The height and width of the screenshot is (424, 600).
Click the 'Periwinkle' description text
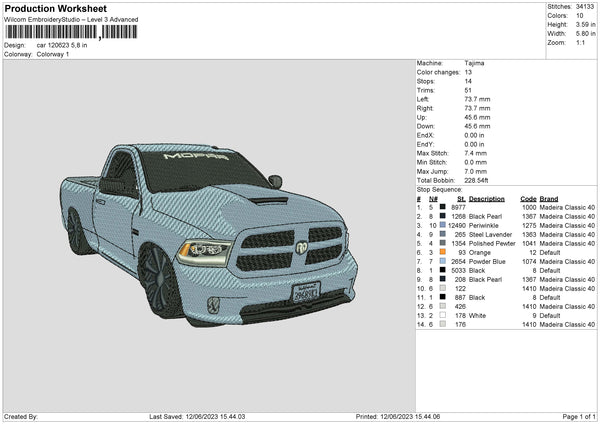484,225
